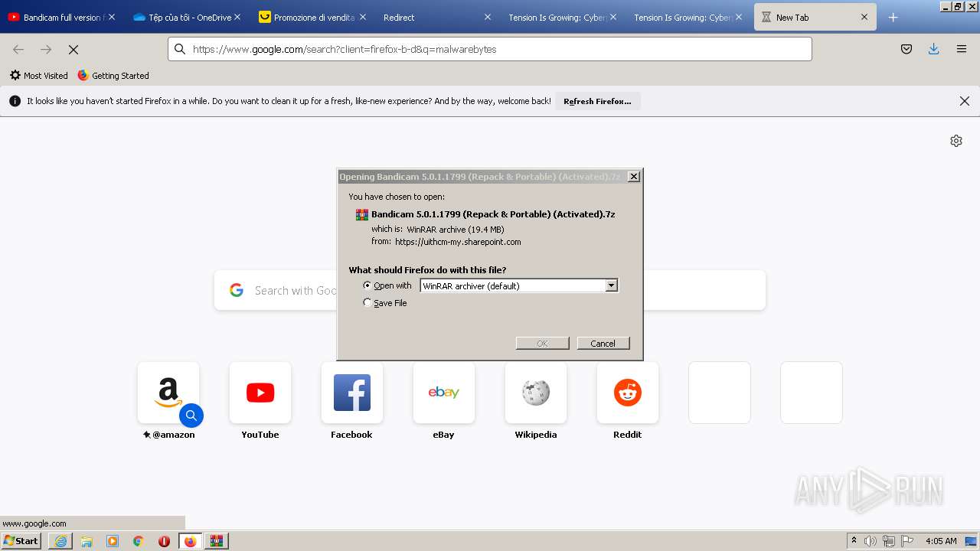Open Chrome icon on taskbar
The image size is (980, 551).
click(x=139, y=541)
